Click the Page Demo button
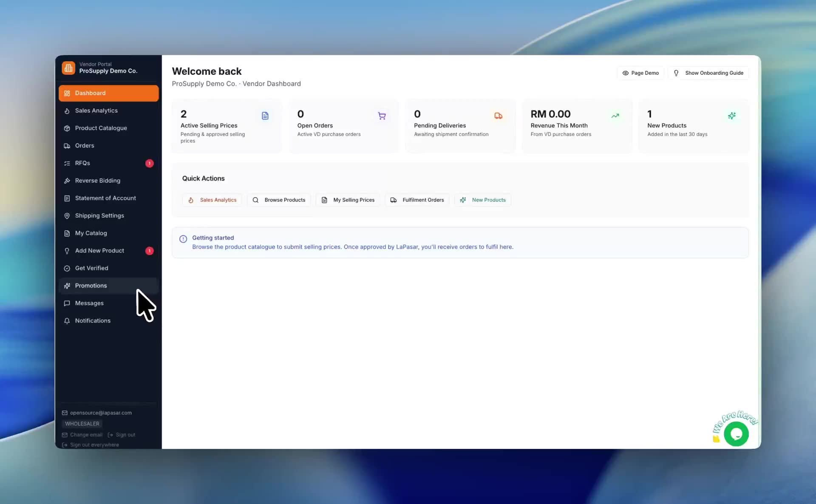Viewport: 816px width, 504px height. (640, 73)
